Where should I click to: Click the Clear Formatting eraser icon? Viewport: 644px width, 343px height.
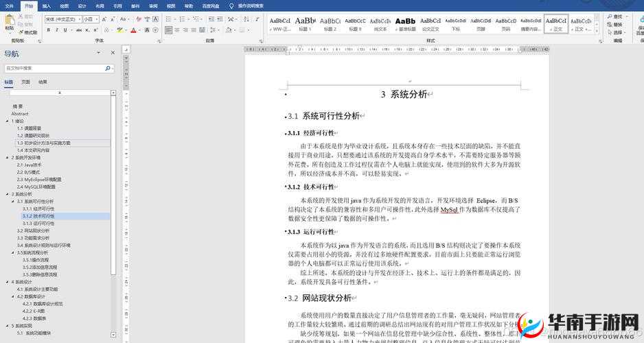coord(139,19)
